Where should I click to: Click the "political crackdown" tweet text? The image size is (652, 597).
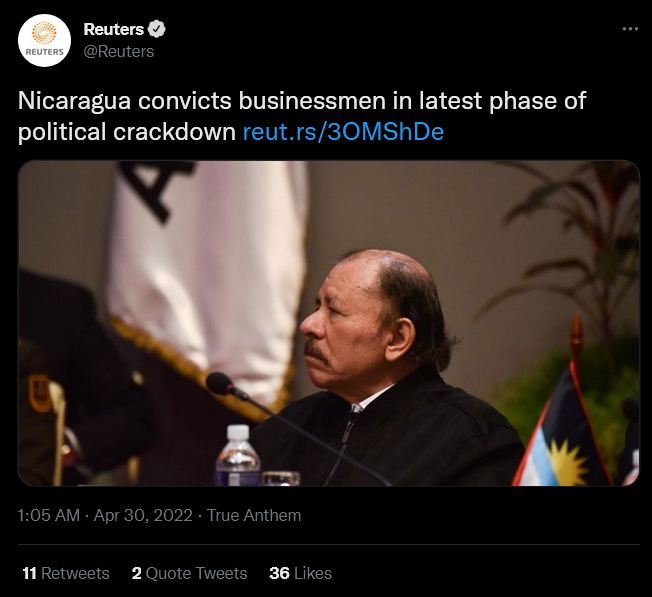(x=128, y=132)
